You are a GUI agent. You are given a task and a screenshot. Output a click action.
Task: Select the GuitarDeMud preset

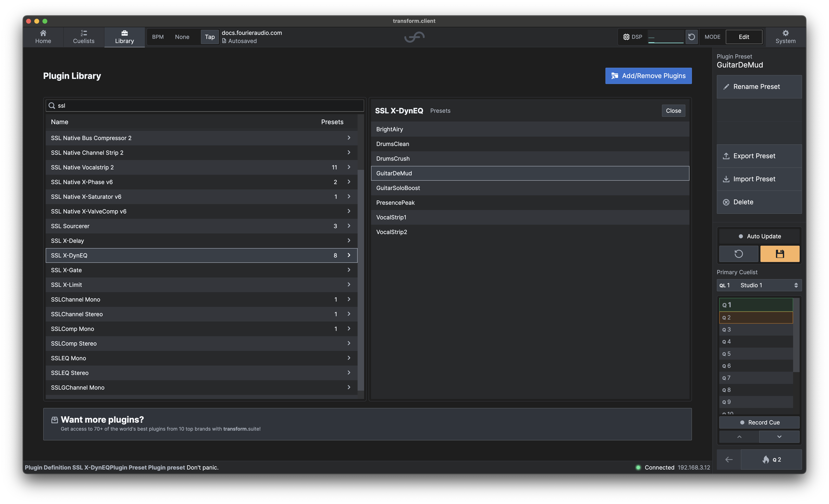530,174
